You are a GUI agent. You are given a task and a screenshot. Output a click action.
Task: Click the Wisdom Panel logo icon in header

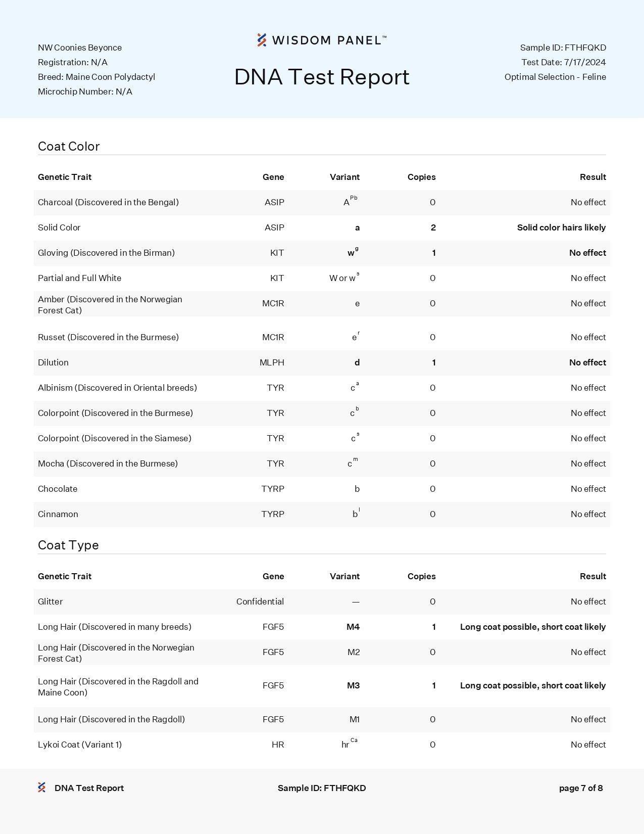coord(262,40)
